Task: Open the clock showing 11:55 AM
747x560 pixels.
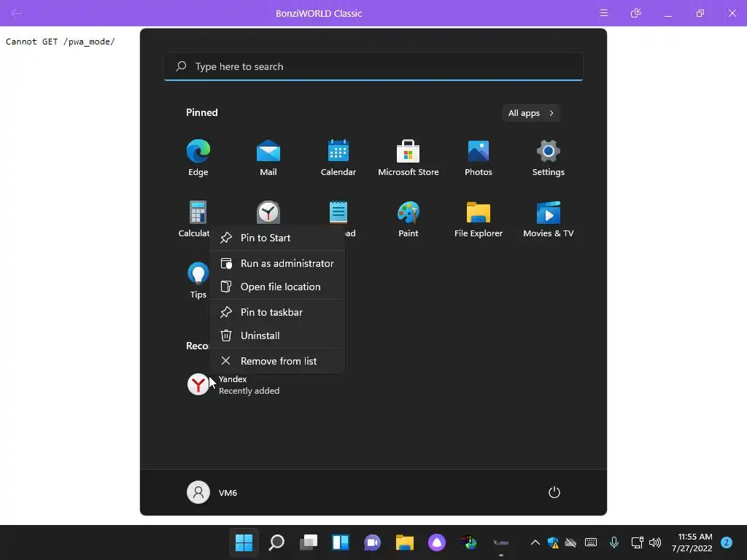Action: pyautogui.click(x=692, y=542)
